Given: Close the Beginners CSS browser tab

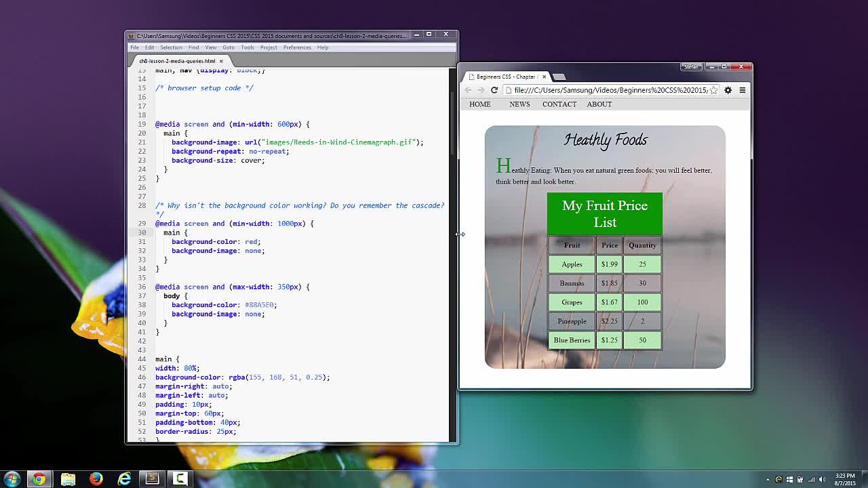Looking at the screenshot, I should tap(544, 77).
